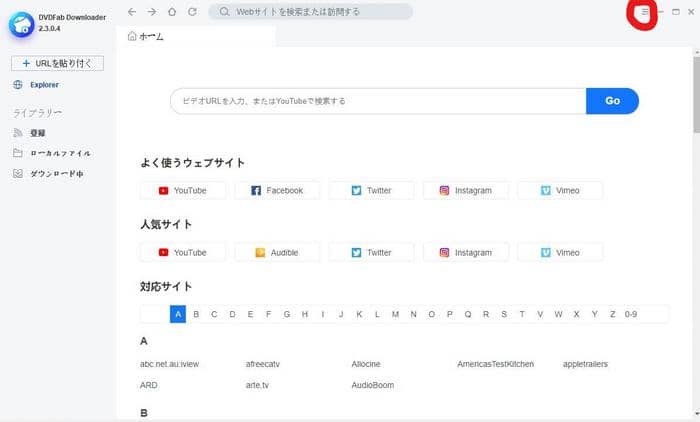Open YouTube under よく使うウェブサイト
The image size is (700, 422).
pos(183,191)
